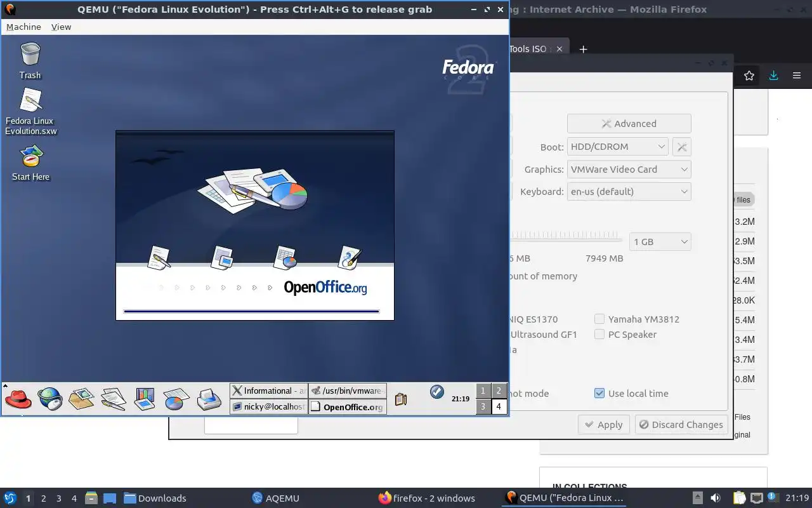Toggle the Use local time checkbox
This screenshot has width=812, height=508.
tap(599, 393)
